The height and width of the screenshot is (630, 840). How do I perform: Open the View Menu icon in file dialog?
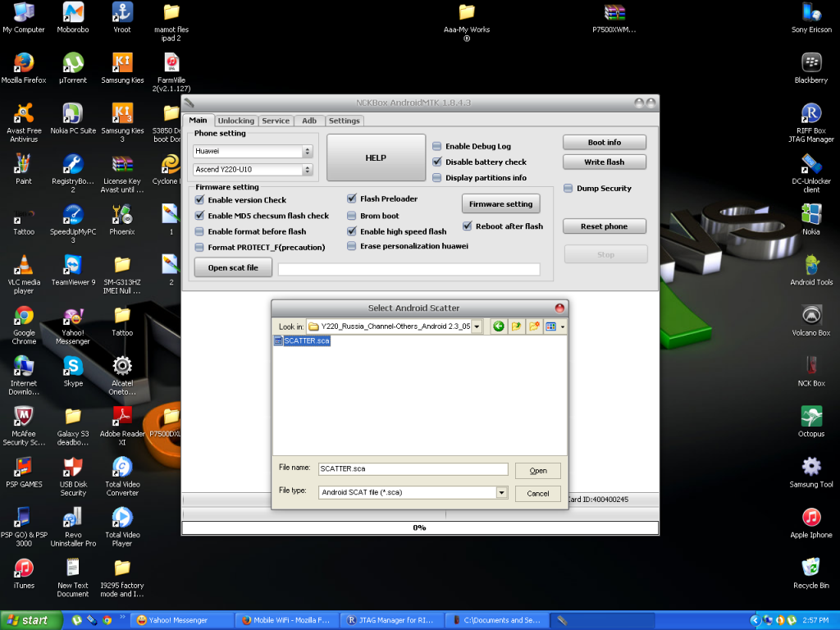pyautogui.click(x=554, y=326)
